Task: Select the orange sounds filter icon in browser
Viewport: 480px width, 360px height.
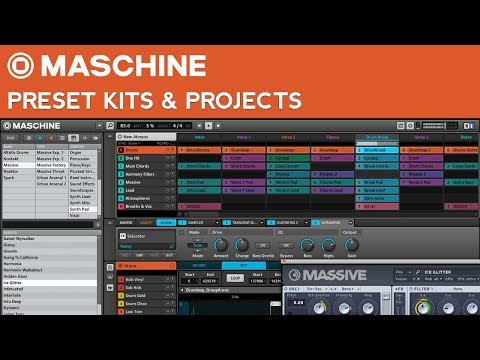Action: click(51, 138)
